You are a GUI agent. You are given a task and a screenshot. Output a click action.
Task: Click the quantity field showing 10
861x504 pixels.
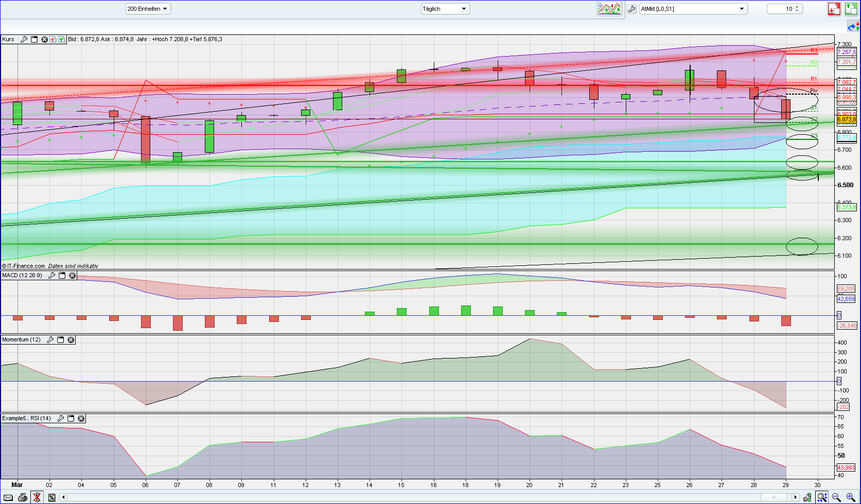pos(784,9)
